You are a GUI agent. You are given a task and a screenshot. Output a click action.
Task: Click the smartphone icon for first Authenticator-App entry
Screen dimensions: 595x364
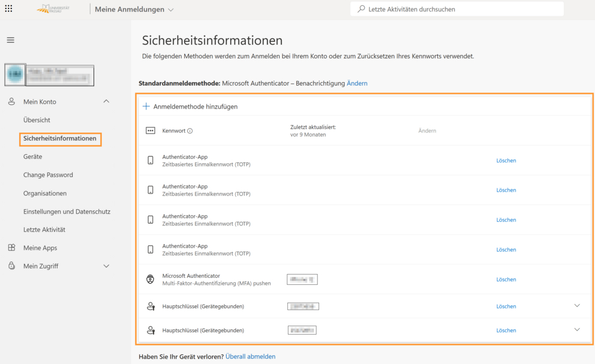click(150, 160)
